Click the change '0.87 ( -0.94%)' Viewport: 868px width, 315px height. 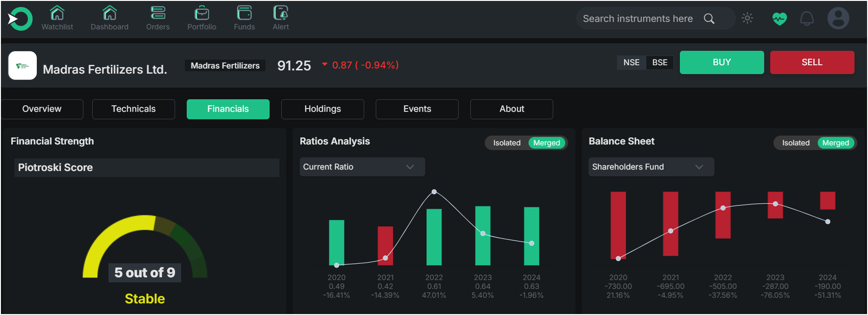pyautogui.click(x=366, y=65)
